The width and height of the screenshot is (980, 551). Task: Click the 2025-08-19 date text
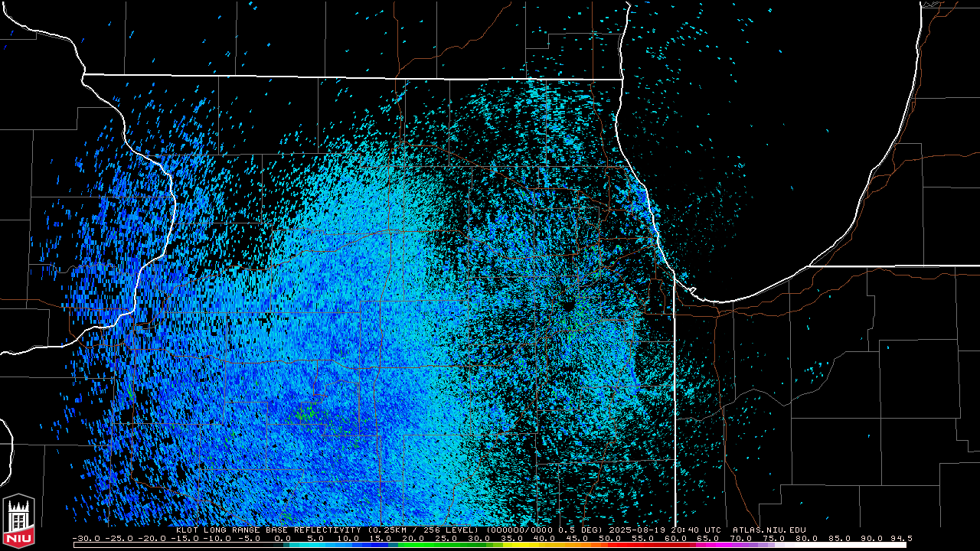point(639,530)
